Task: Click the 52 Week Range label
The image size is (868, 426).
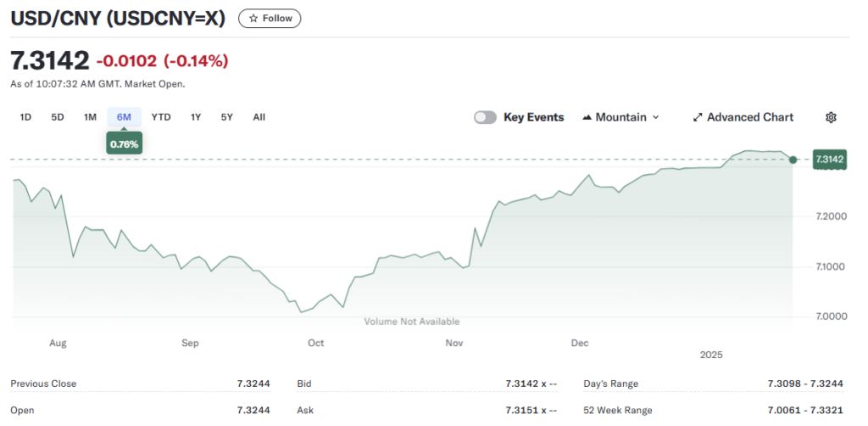Action: click(618, 411)
